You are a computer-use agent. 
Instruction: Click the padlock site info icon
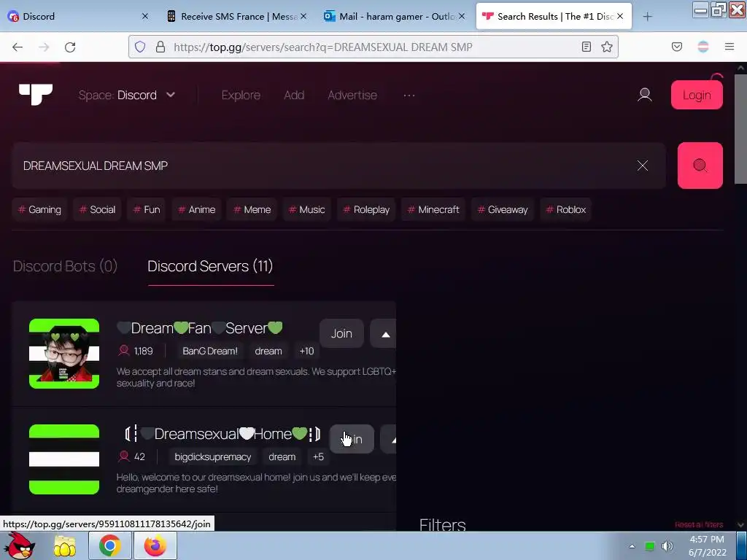[x=160, y=47]
